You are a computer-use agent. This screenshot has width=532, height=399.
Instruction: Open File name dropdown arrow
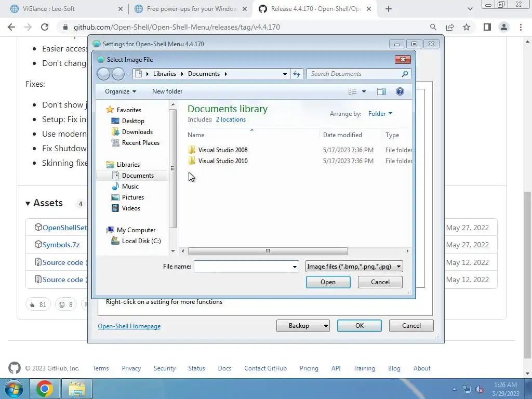295,267
